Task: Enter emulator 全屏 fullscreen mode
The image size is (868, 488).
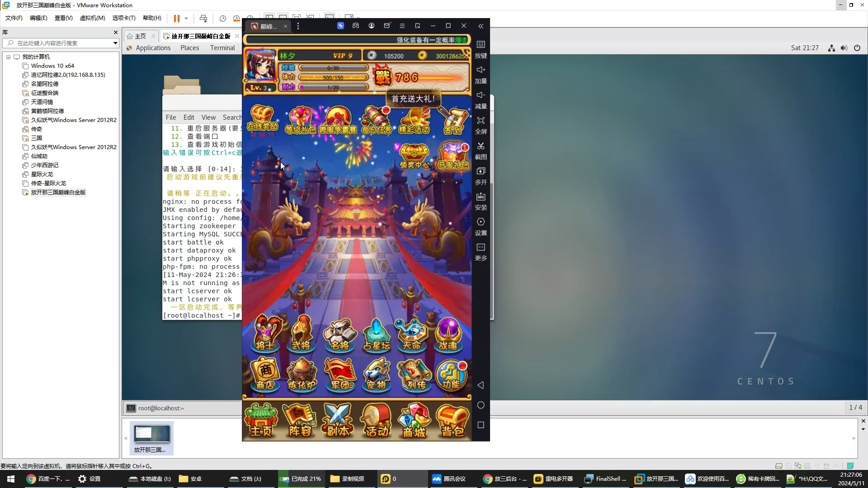Action: tap(481, 125)
